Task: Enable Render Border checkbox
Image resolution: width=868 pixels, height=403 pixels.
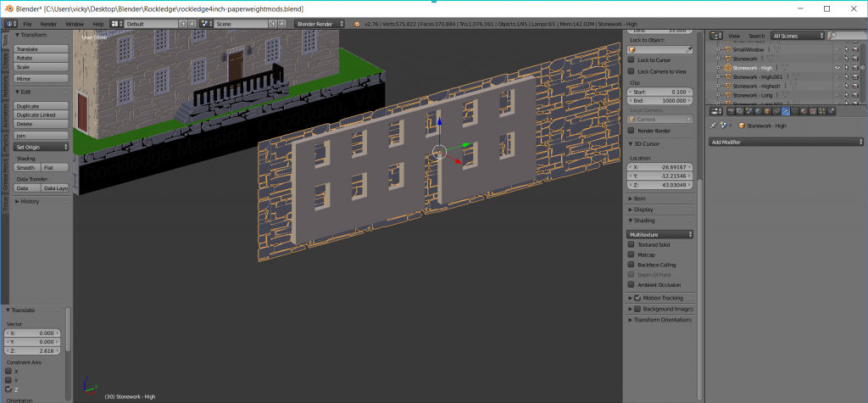Action: (631, 131)
